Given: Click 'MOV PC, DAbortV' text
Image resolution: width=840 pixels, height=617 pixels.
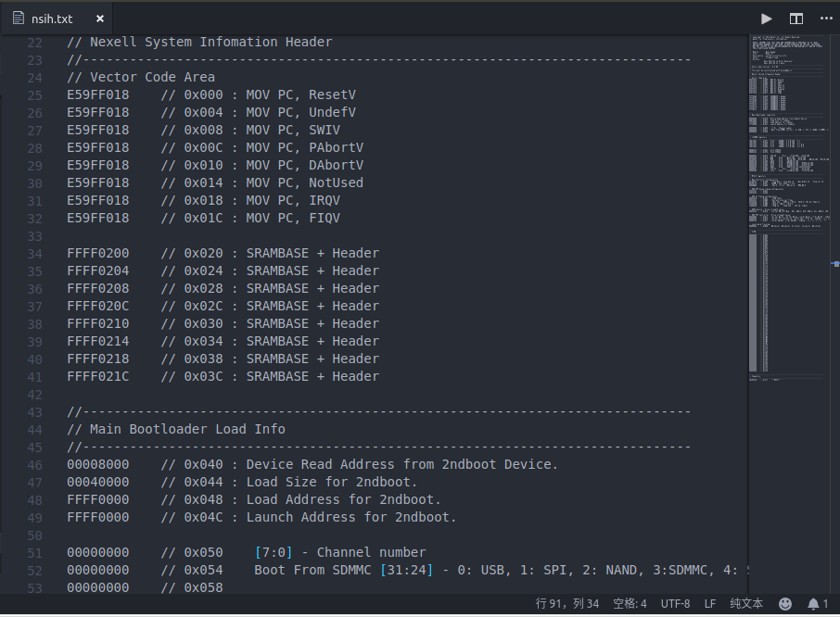Looking at the screenshot, I should [x=305, y=165].
